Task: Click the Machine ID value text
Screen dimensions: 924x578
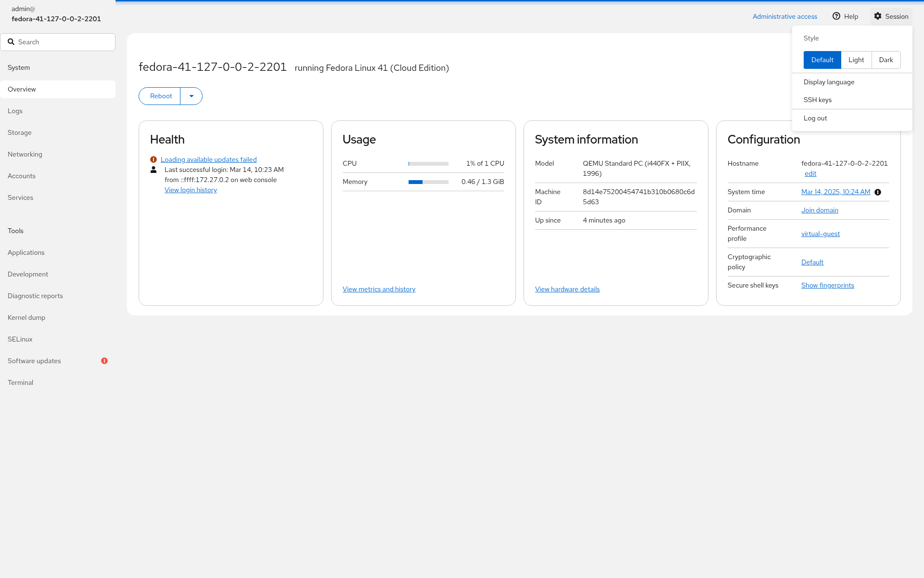Action: click(639, 197)
